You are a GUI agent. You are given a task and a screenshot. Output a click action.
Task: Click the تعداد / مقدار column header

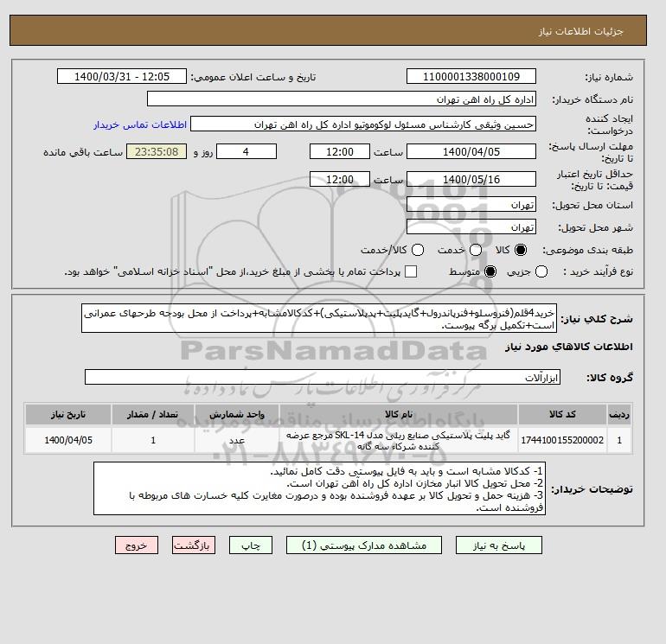coord(153,414)
